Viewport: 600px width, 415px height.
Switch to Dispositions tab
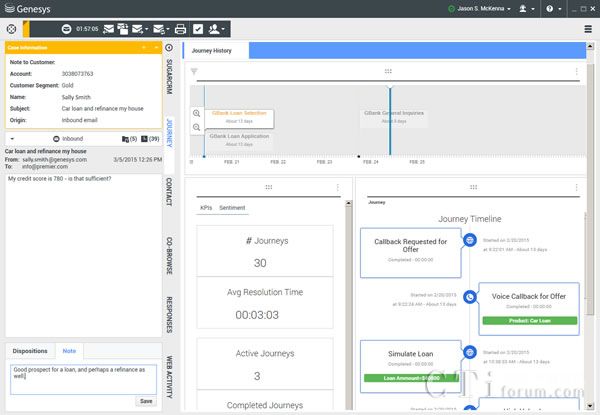30,351
